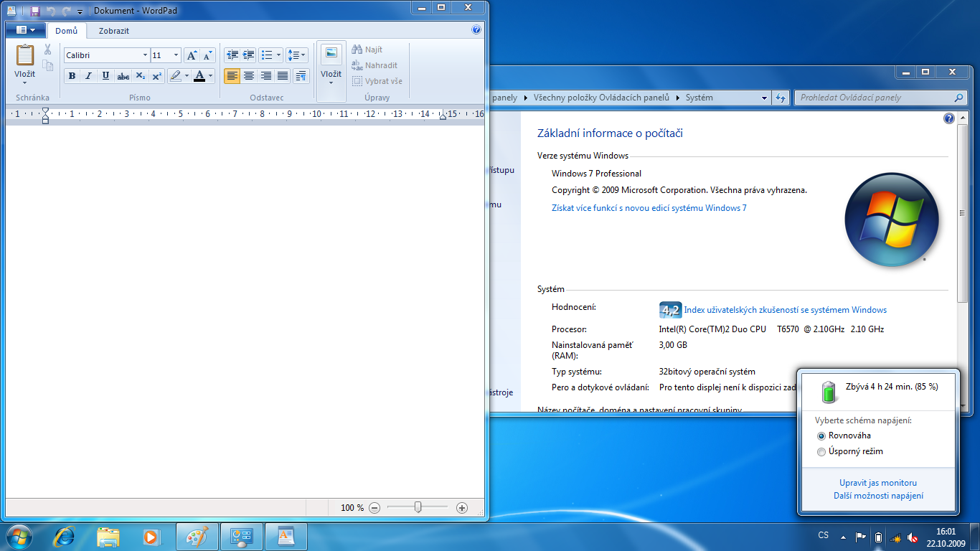
Task: Click the Insert picture icon
Action: (x=331, y=55)
